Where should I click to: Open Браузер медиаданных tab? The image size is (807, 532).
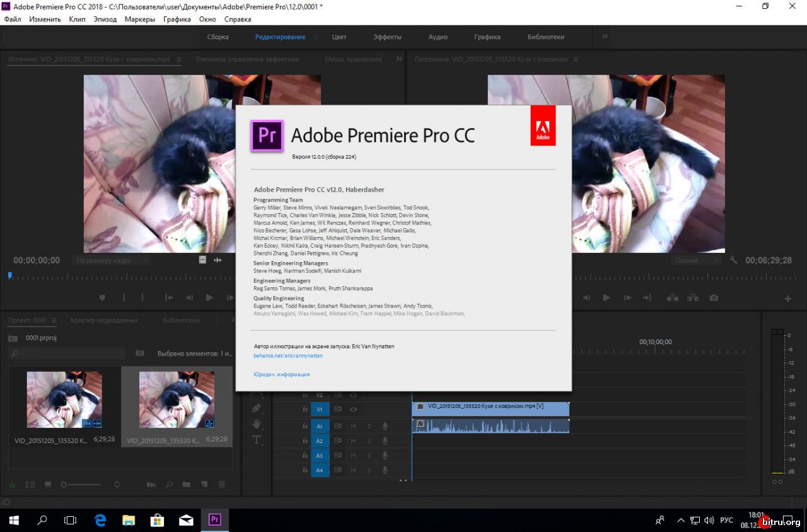(x=103, y=320)
